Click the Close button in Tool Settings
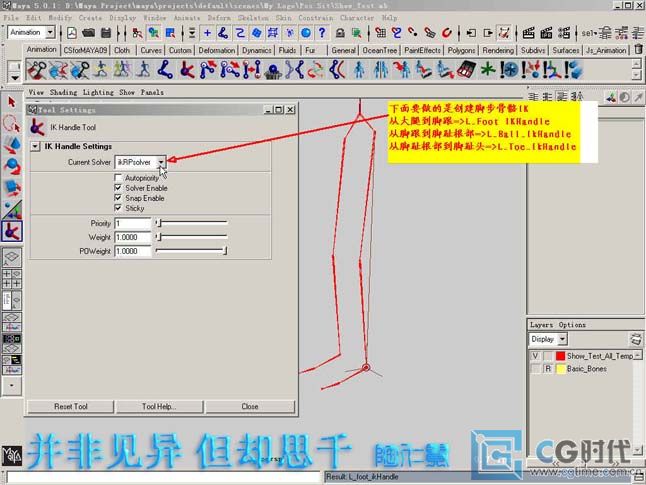This screenshot has width=646, height=485. click(250, 406)
